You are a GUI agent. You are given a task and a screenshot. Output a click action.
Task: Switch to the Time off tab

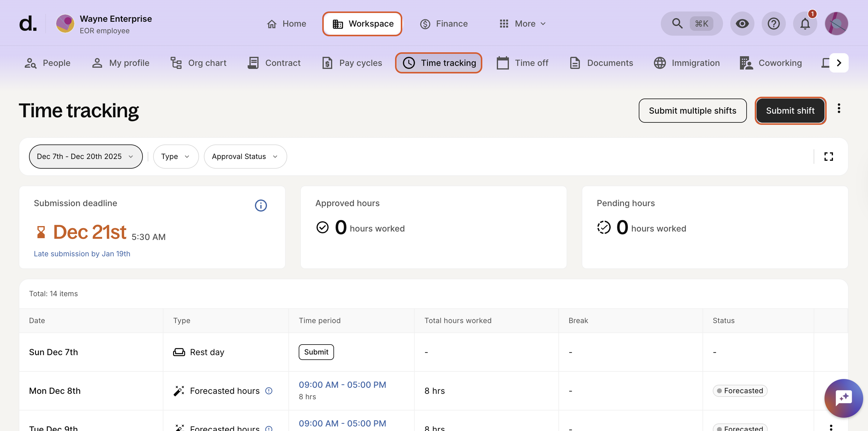[522, 63]
